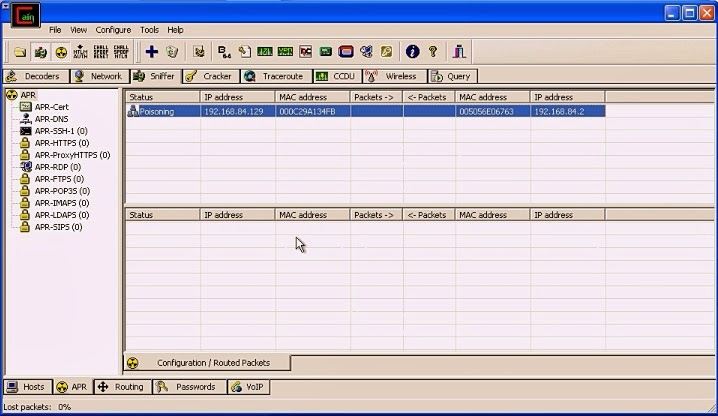
Task: Select the Sniffer tab
Action: 156,77
